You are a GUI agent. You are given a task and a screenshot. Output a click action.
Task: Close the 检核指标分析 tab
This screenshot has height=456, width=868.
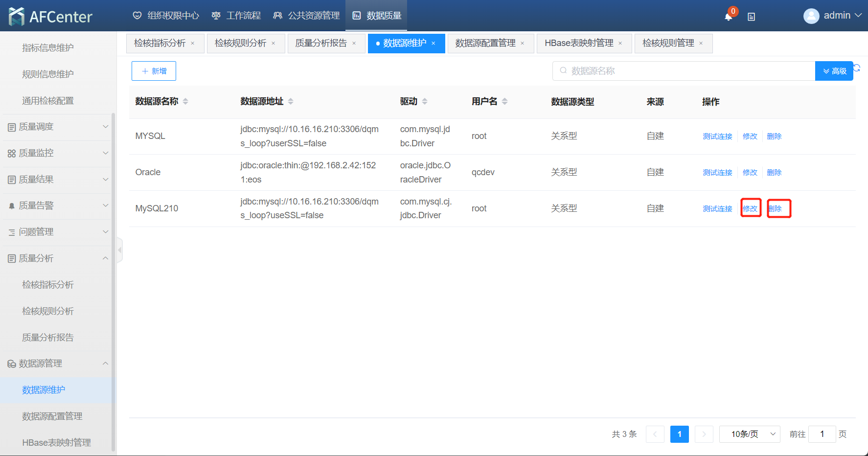click(193, 44)
